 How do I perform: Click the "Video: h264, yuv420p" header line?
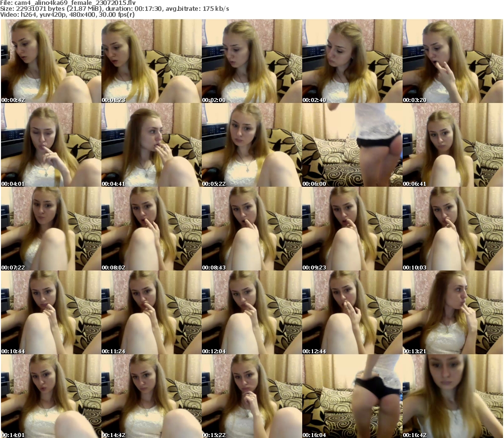click(67, 15)
